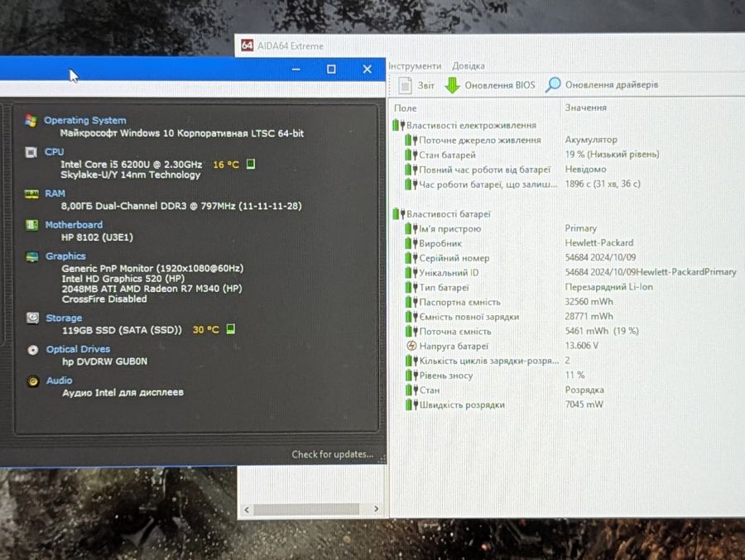This screenshot has height=560, width=745.
Task: Maximize the blue front window
Action: point(331,69)
